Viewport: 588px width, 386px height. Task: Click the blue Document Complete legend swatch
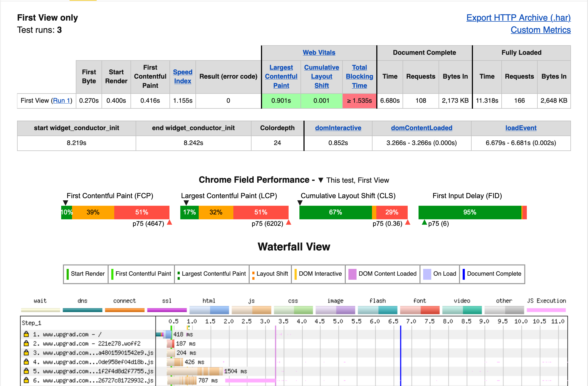464,274
